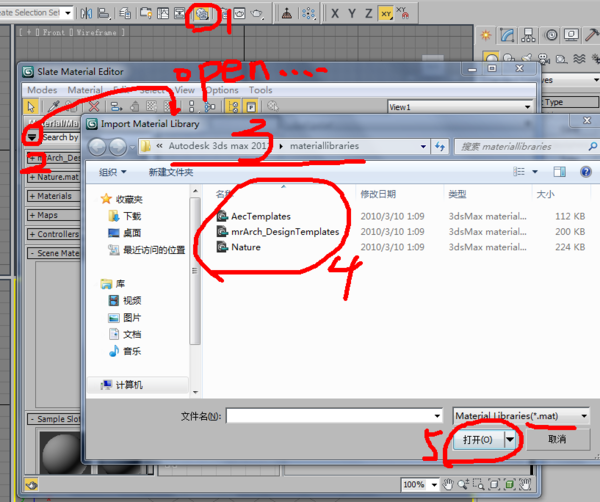Screen dimensions: 600x502
Task: Click the refresh button beside address bar
Action: click(439, 146)
